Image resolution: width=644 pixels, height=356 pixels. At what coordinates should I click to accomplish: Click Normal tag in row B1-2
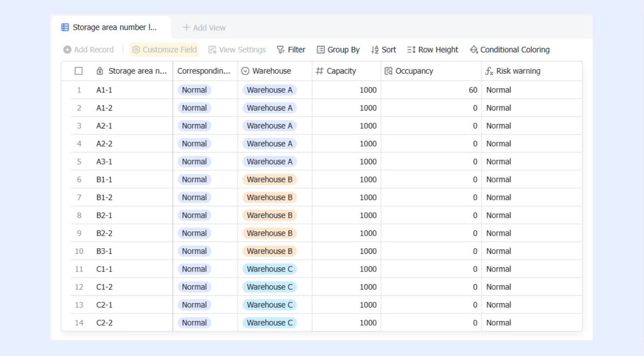tap(194, 197)
